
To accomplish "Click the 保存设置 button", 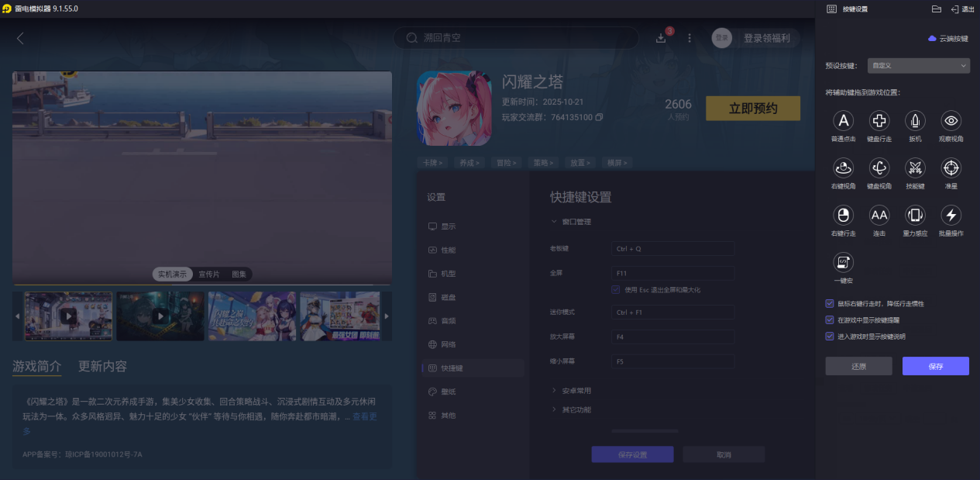I will pyautogui.click(x=632, y=454).
